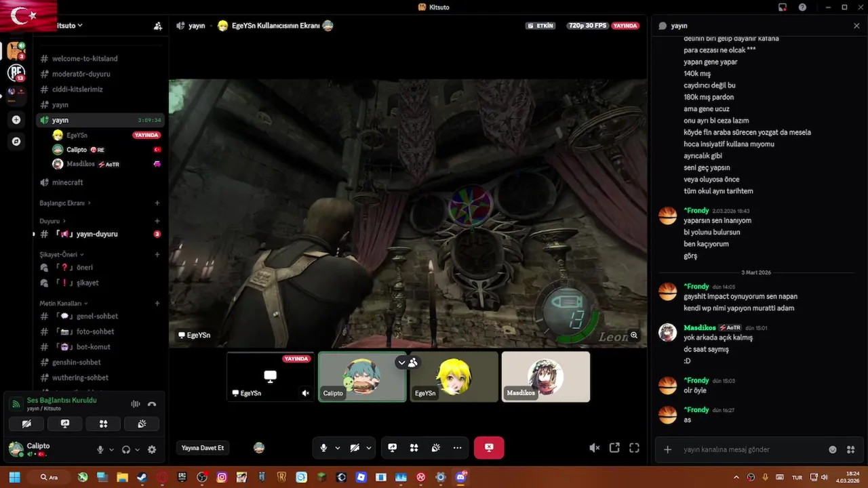
Task: Select the Calipto participant tile
Action: [x=362, y=377]
